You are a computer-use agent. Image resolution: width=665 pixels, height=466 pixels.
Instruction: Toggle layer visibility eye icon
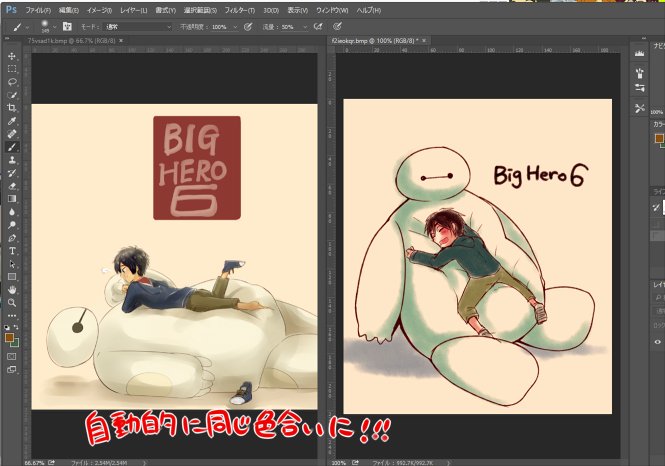657,342
